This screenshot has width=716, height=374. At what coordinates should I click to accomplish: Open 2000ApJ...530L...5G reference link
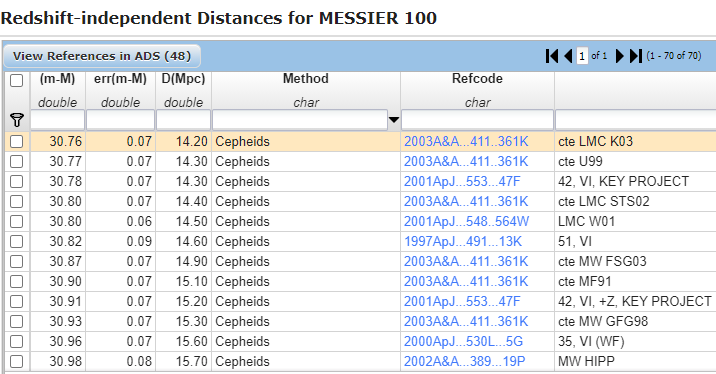(463, 342)
